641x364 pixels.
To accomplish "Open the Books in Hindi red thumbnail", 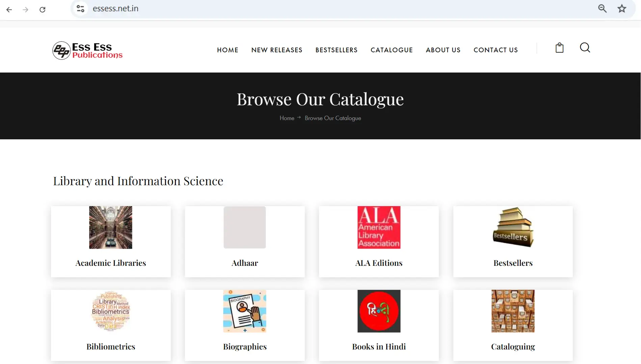I will point(379,311).
